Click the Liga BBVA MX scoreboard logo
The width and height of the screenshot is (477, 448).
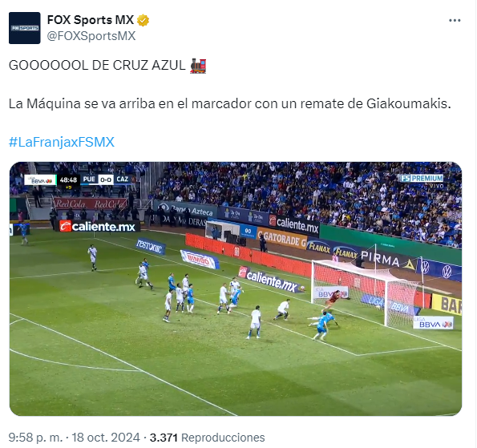point(40,180)
